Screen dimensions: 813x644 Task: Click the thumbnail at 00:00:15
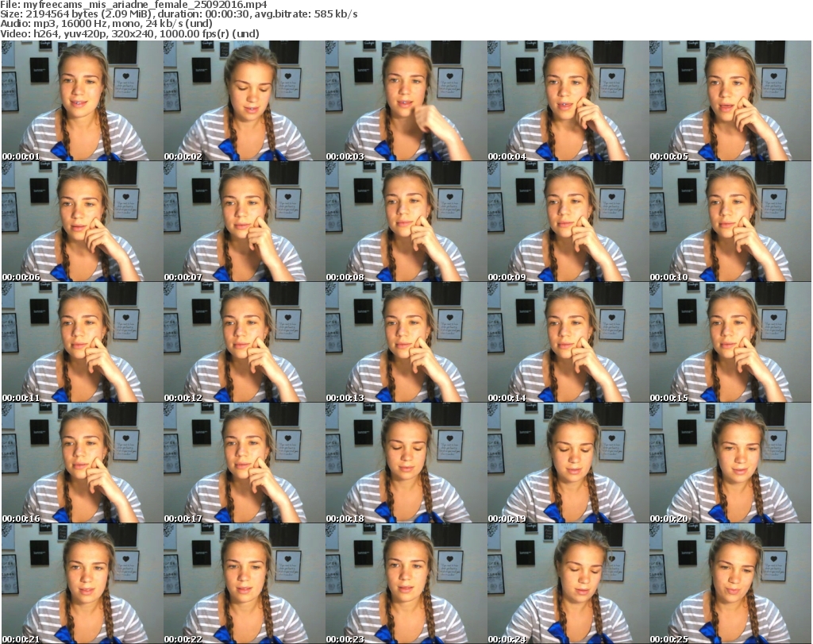click(x=729, y=342)
